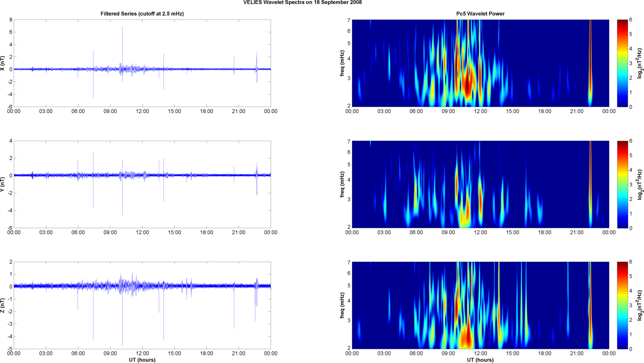Click the log2(nT²/Hz) label of the bottom color bar
Viewport: 644px width, 363px height.
click(639, 305)
